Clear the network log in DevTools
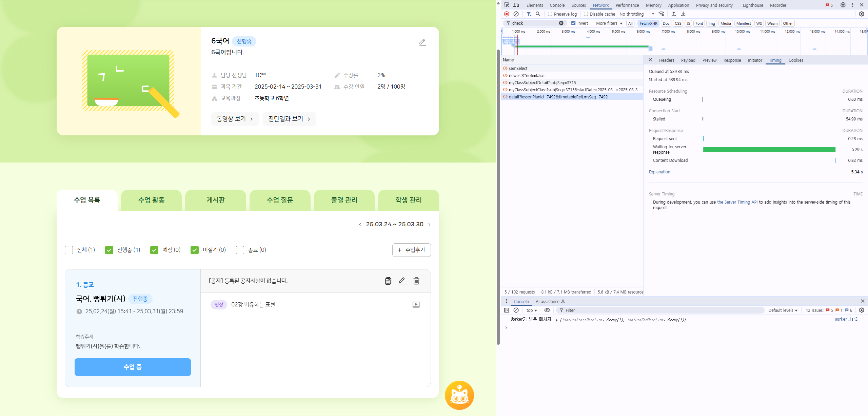This screenshot has width=868, height=416. click(x=516, y=14)
